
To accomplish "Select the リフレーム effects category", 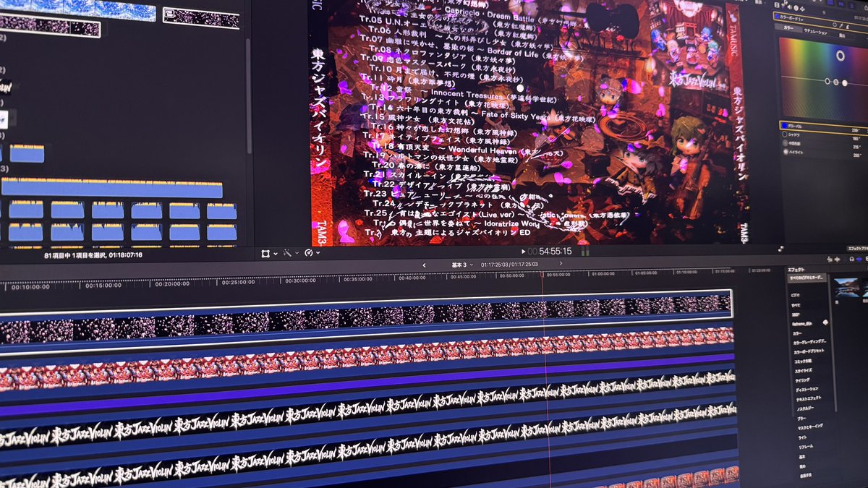I will (x=806, y=447).
